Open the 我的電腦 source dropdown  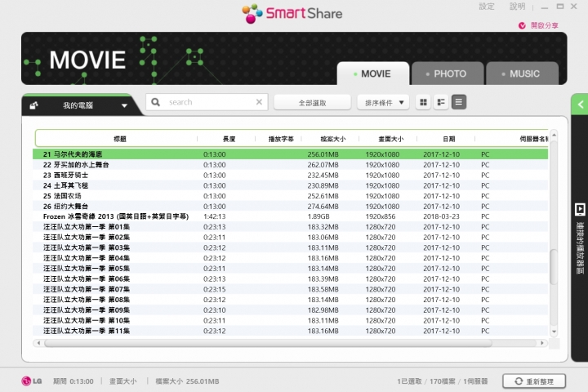[81, 105]
